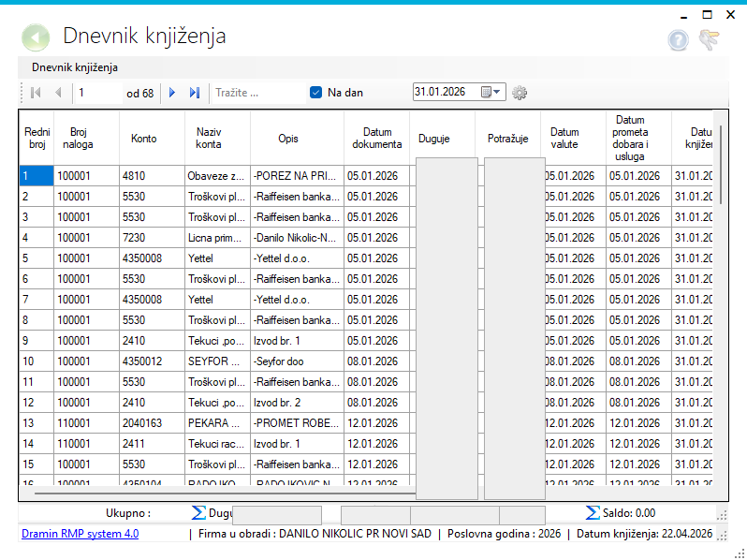Select Konto 4350008 in row 5
This screenshot has height=560, width=747.
152,258
